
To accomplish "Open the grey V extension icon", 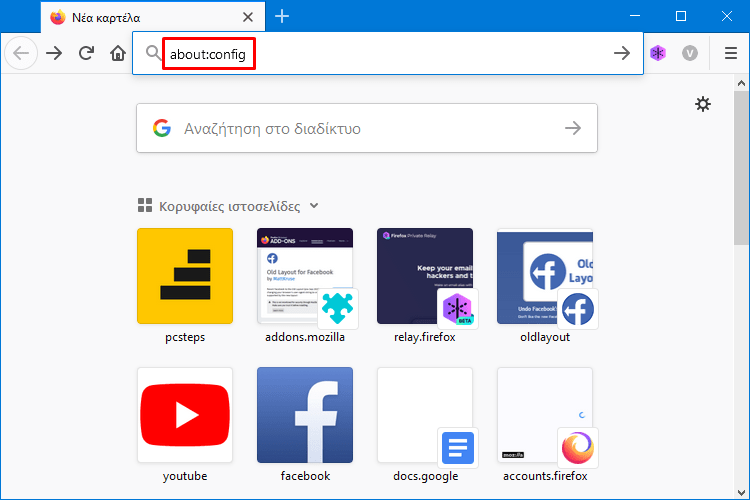I will click(x=690, y=53).
